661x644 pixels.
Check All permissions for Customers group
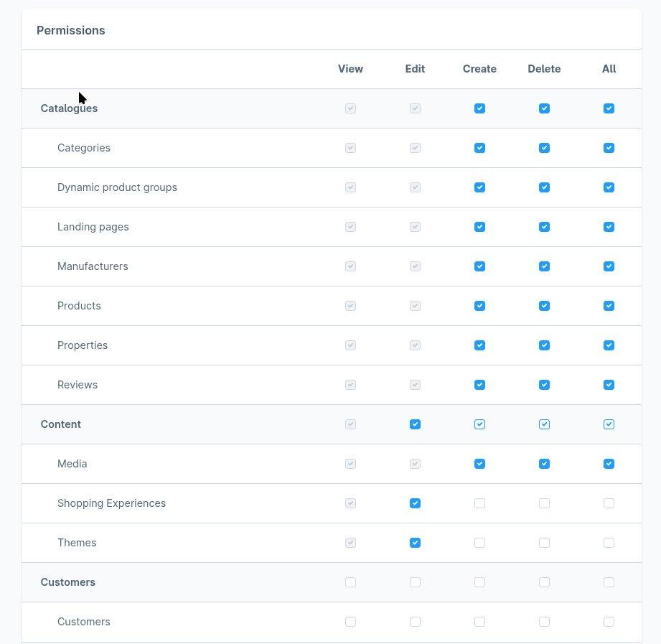click(609, 582)
